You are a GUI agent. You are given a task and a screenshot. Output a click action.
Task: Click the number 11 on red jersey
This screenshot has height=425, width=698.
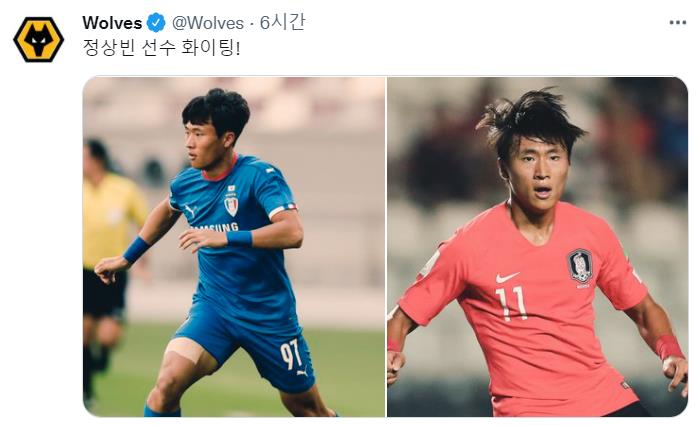(511, 303)
